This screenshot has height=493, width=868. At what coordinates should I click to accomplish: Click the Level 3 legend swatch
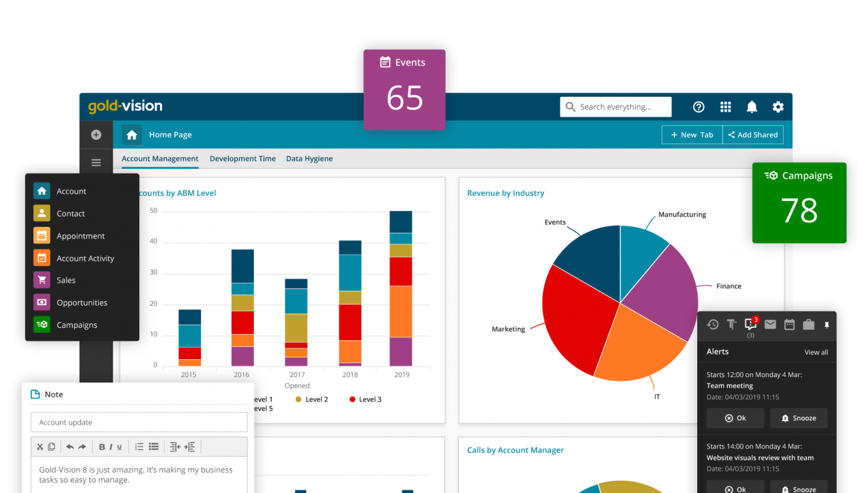[x=353, y=399]
